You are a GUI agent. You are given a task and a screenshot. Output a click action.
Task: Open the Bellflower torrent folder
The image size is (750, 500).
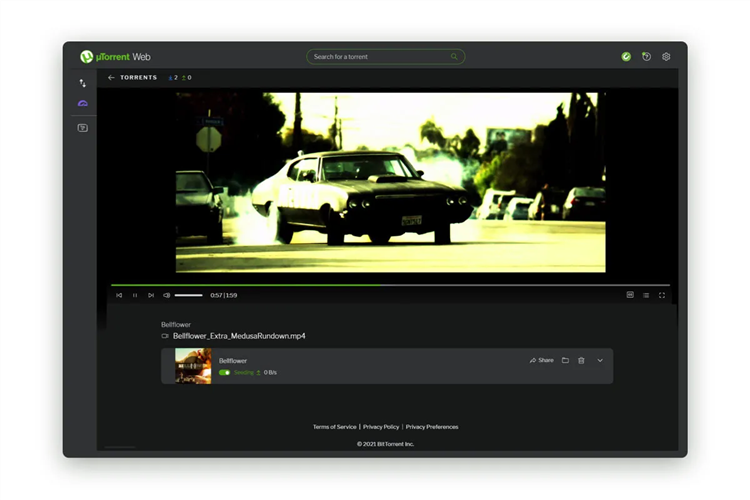(x=565, y=360)
